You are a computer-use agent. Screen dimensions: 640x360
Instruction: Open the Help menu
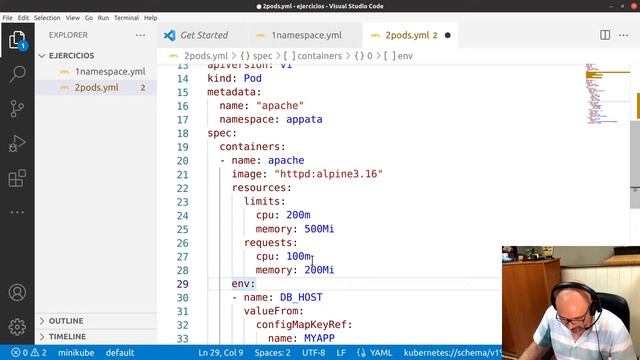(x=151, y=18)
